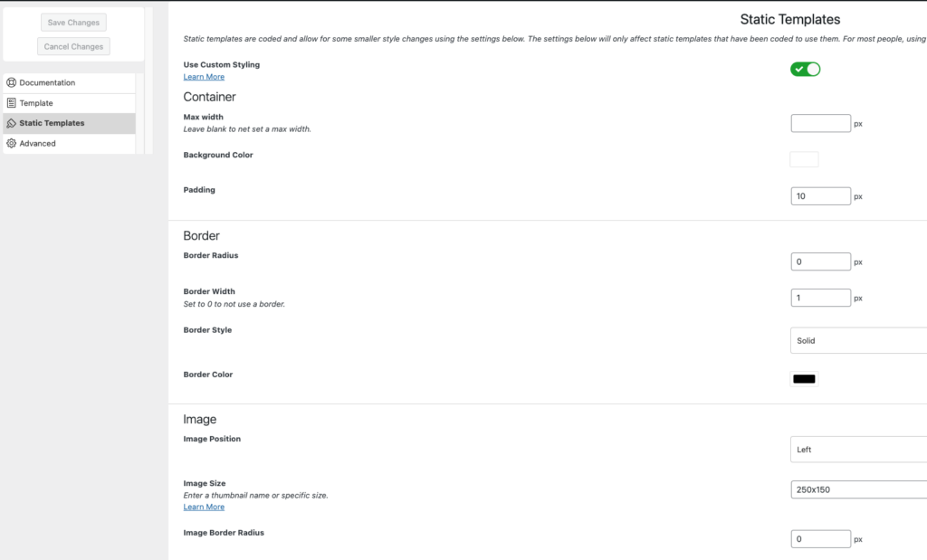Pick the black Border Color swatch
Screen dimensions: 927x560
pos(804,379)
